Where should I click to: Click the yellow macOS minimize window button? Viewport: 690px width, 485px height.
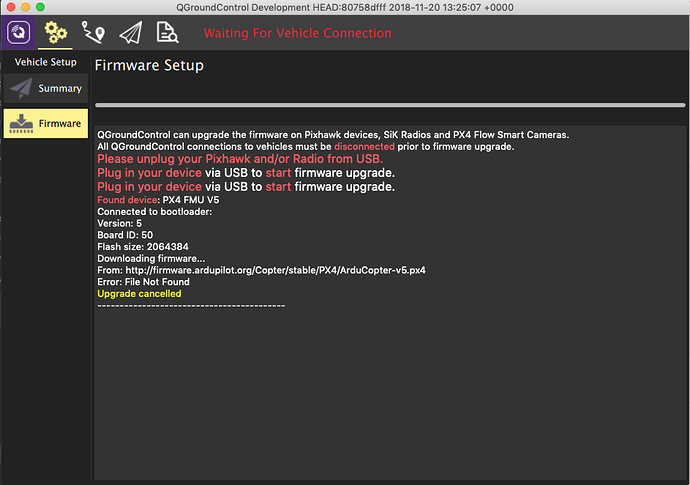26,7
